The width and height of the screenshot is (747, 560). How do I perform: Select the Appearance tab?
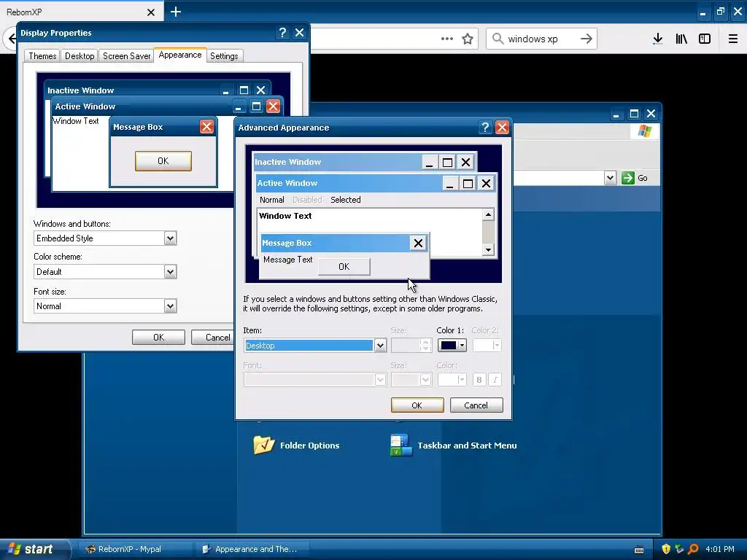pos(180,55)
